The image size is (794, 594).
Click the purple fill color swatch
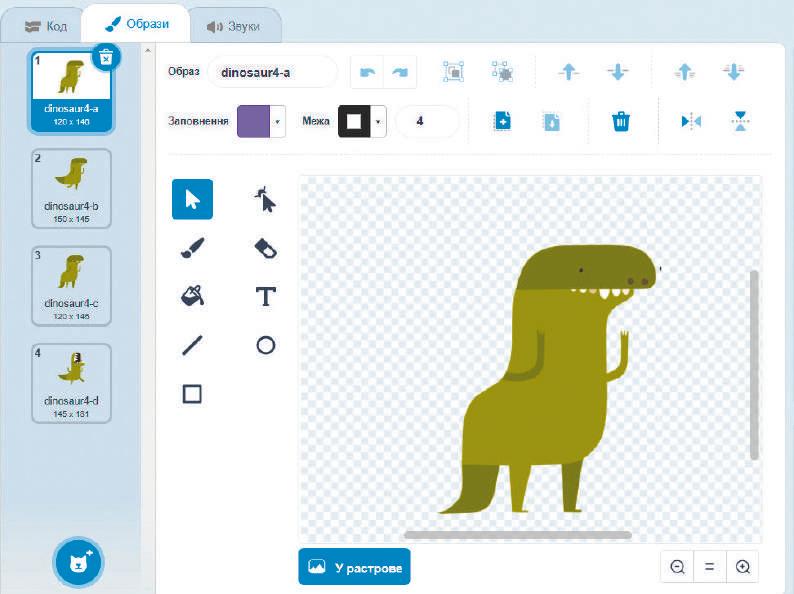pyautogui.click(x=254, y=122)
